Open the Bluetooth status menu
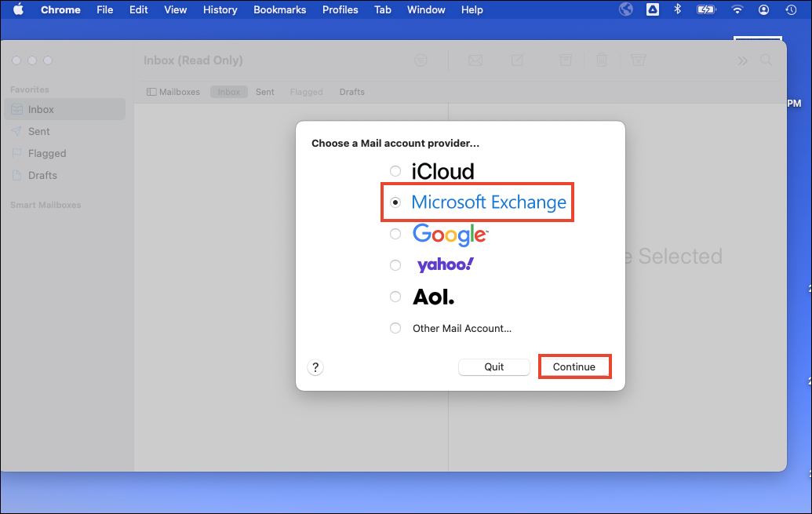This screenshot has height=514, width=812. click(677, 10)
